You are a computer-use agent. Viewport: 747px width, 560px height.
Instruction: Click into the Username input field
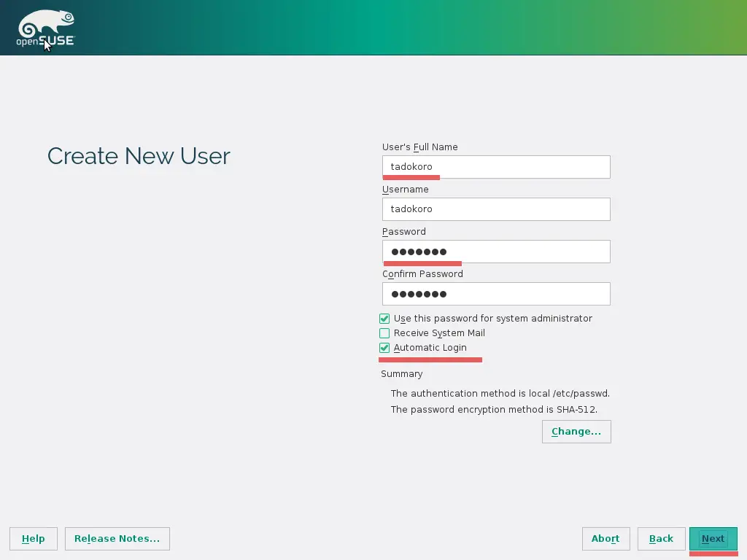(x=496, y=209)
